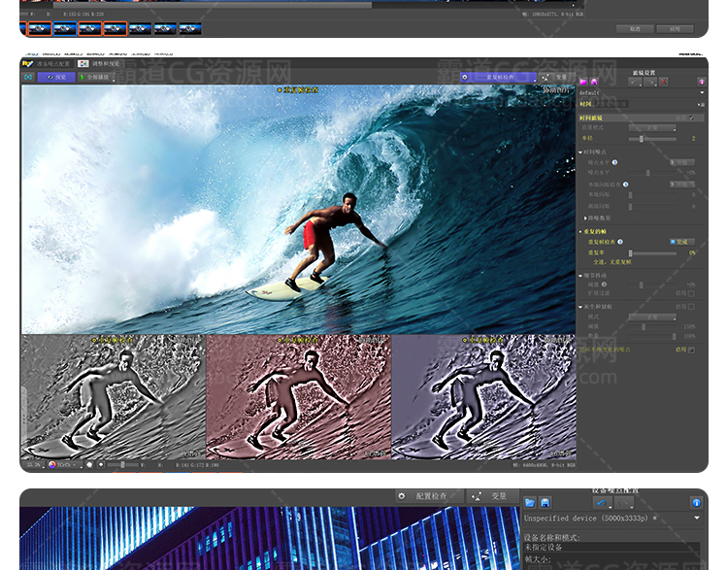This screenshot has width=728, height=570.
Task: Click 开始 button for 本地闪烁检查
Action: click(x=682, y=184)
